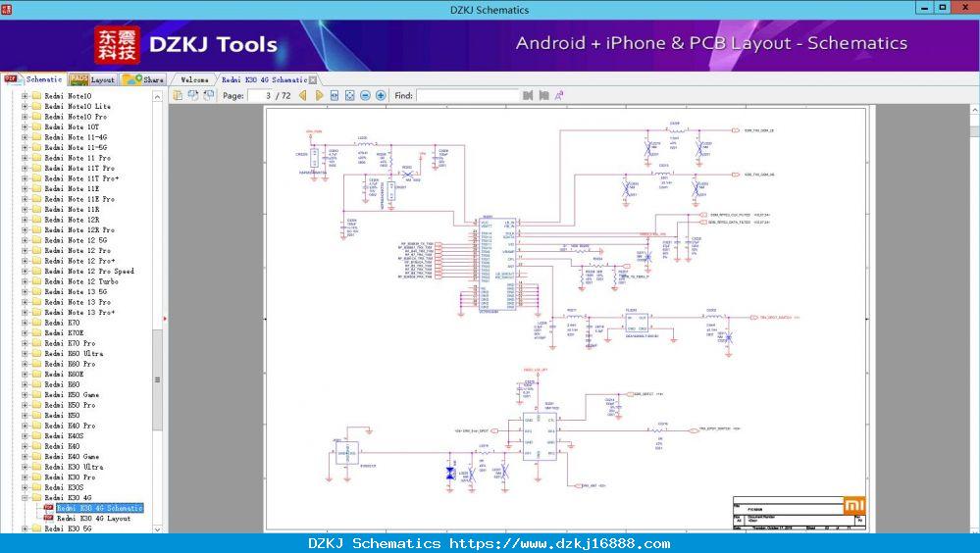
Task: Switch to the Welcome document tab
Action: [194, 80]
